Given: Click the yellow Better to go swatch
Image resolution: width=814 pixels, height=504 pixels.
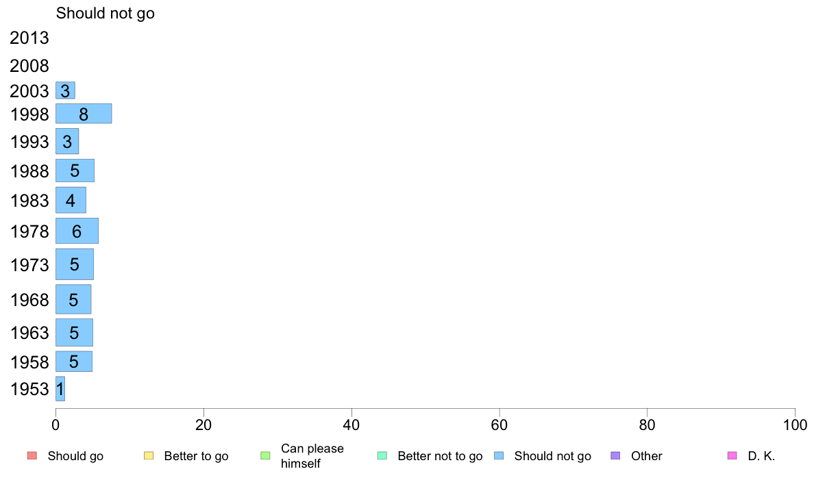Looking at the screenshot, I should (x=149, y=456).
